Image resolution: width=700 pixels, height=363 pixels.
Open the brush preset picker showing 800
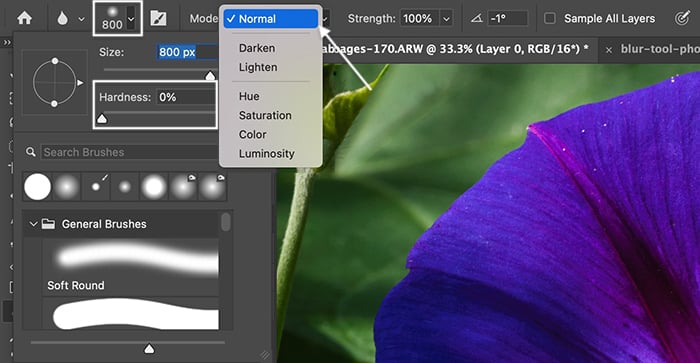point(112,18)
